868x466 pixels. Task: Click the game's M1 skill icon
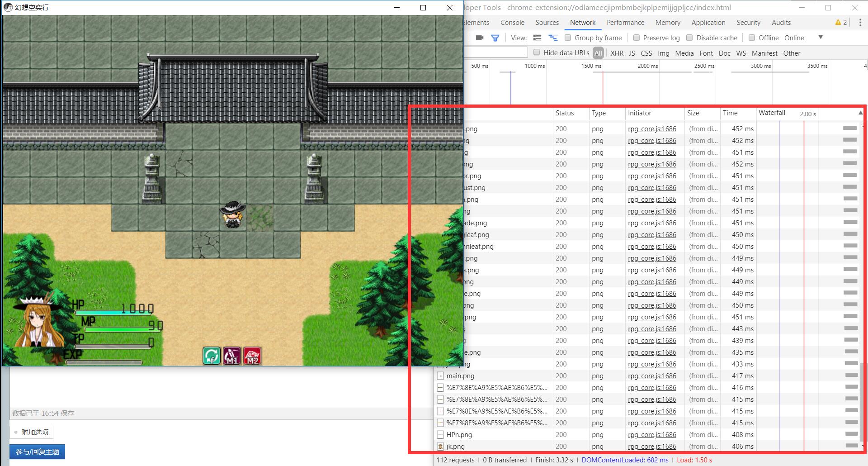pyautogui.click(x=232, y=356)
